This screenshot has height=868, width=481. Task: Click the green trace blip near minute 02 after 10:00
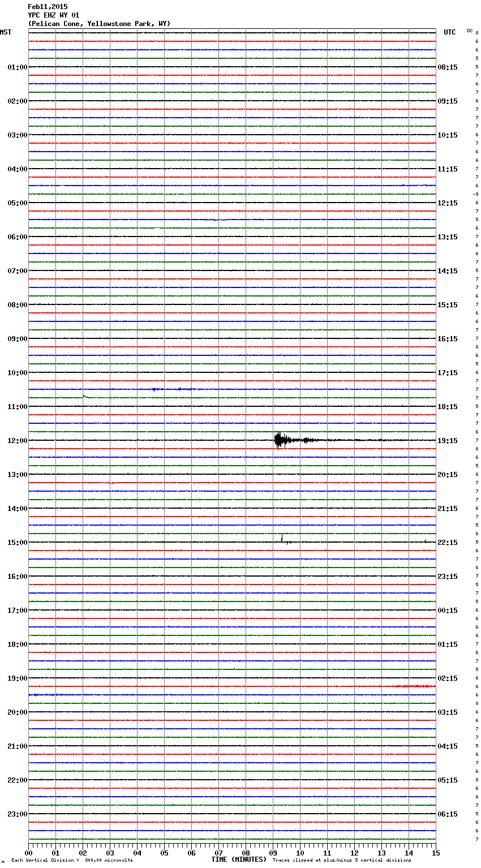click(84, 396)
